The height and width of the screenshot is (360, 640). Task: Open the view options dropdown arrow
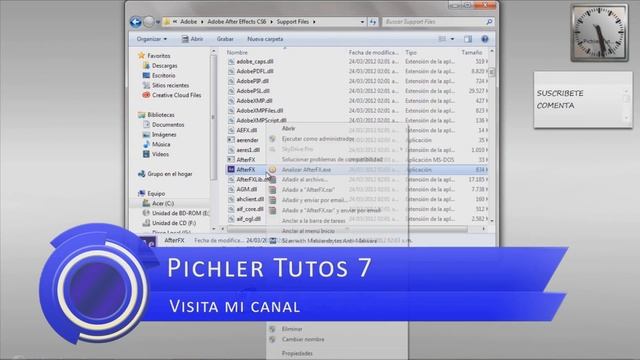point(452,39)
